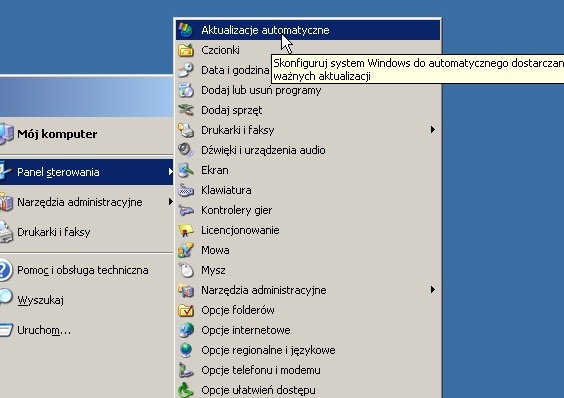Choose Opcje ułatwień dostępu
The image size is (564, 398).
tap(308, 390)
